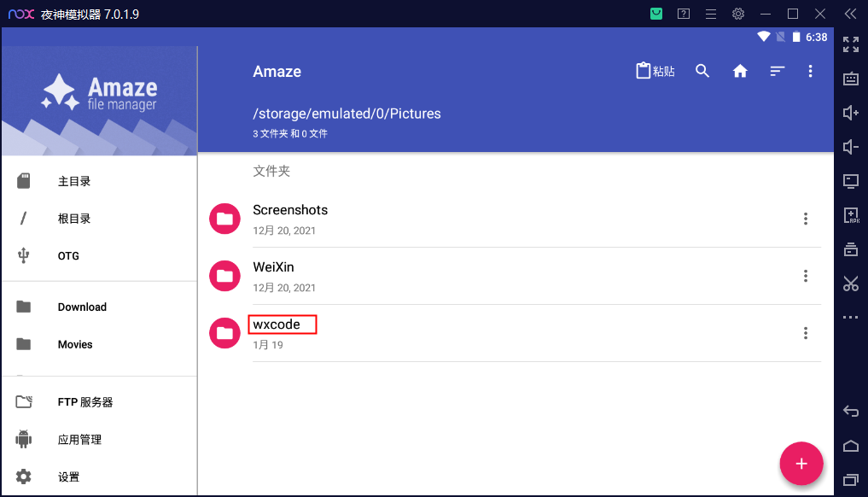The image size is (868, 497).
Task: Open Download folder icon in sidebar
Action: tap(23, 307)
